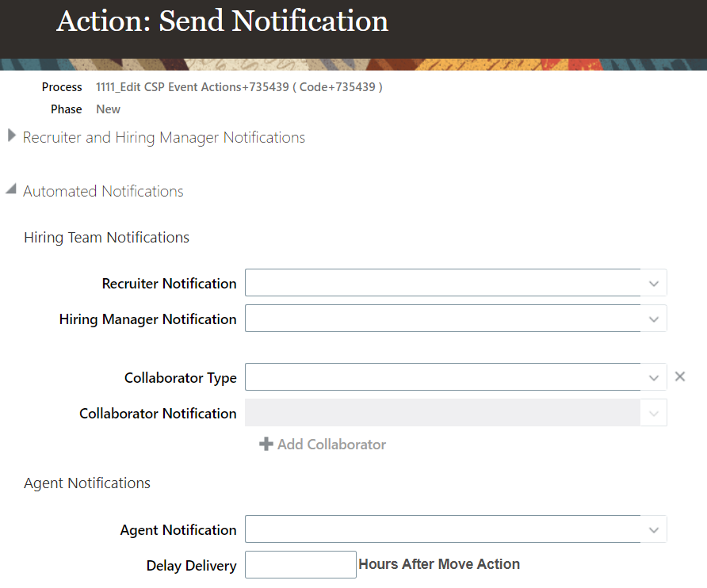Click the Recruiter and Hiring Manager Notifications heading
This screenshot has height=588, width=707.
(x=164, y=138)
